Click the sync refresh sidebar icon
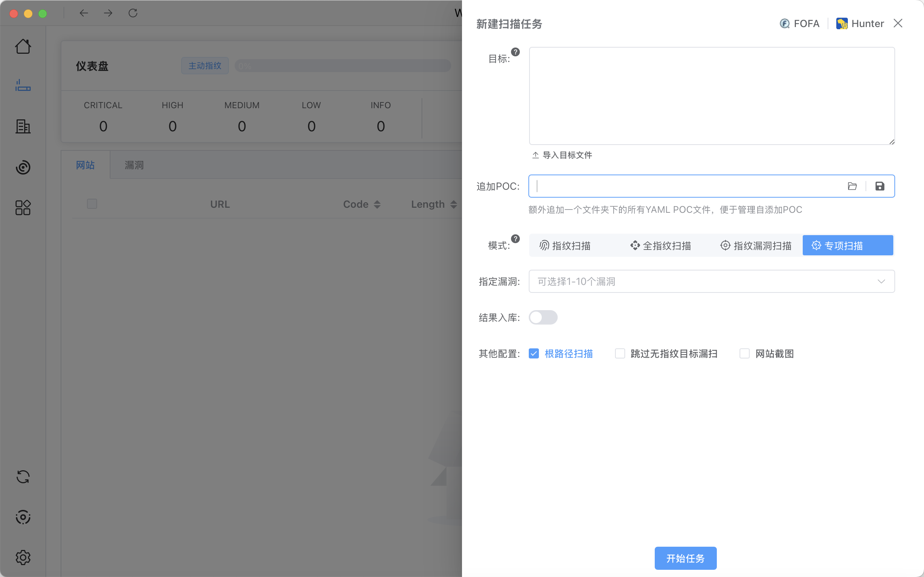 (x=23, y=477)
